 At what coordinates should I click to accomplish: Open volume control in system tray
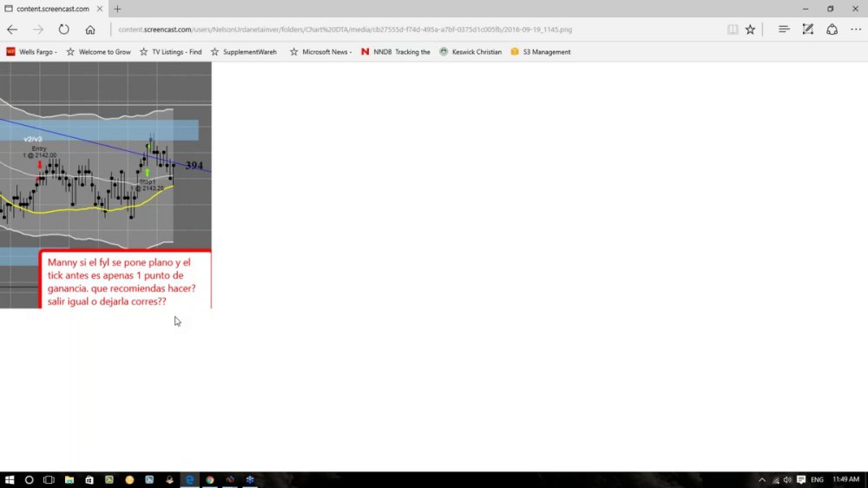click(787, 479)
